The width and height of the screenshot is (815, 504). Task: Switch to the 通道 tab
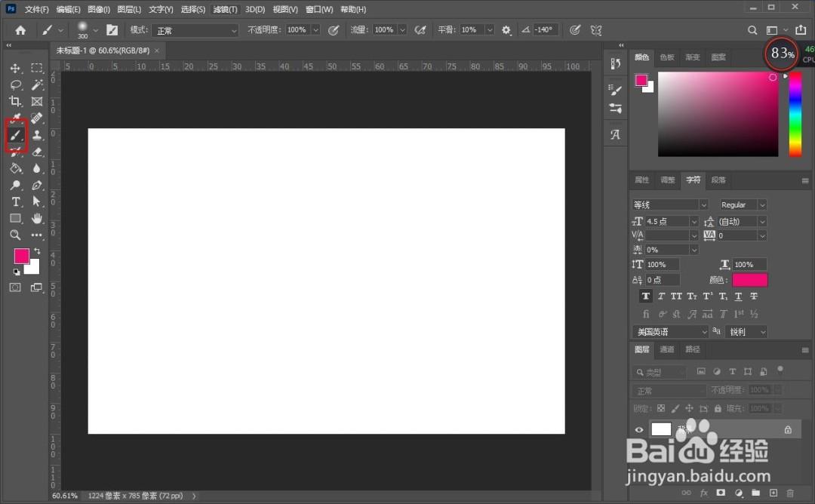pos(667,349)
